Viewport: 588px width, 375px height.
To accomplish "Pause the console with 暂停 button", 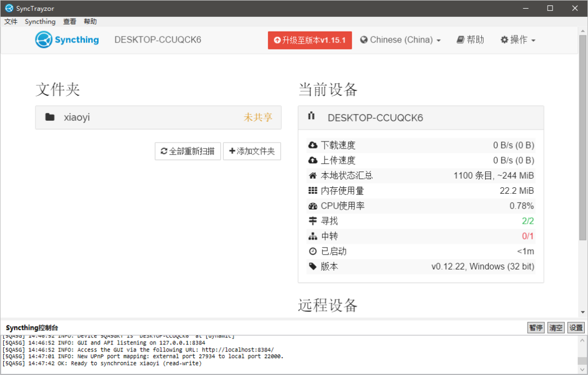I will (x=536, y=328).
